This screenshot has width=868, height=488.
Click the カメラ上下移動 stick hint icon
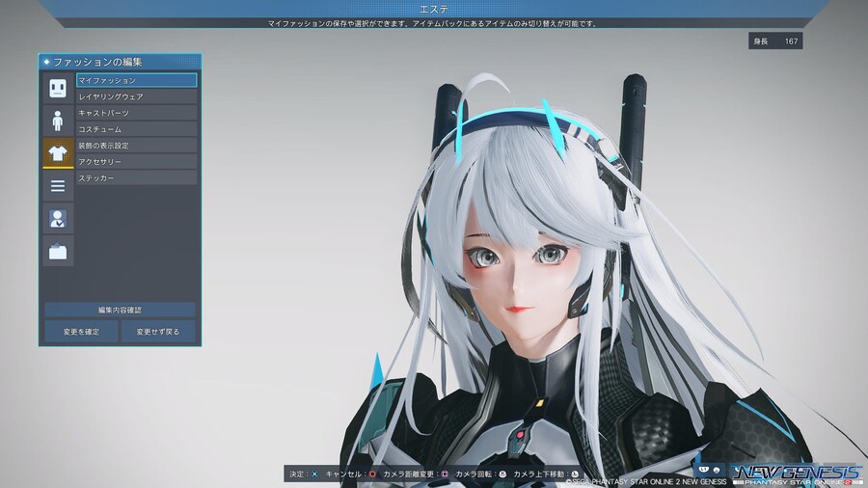pos(575,474)
